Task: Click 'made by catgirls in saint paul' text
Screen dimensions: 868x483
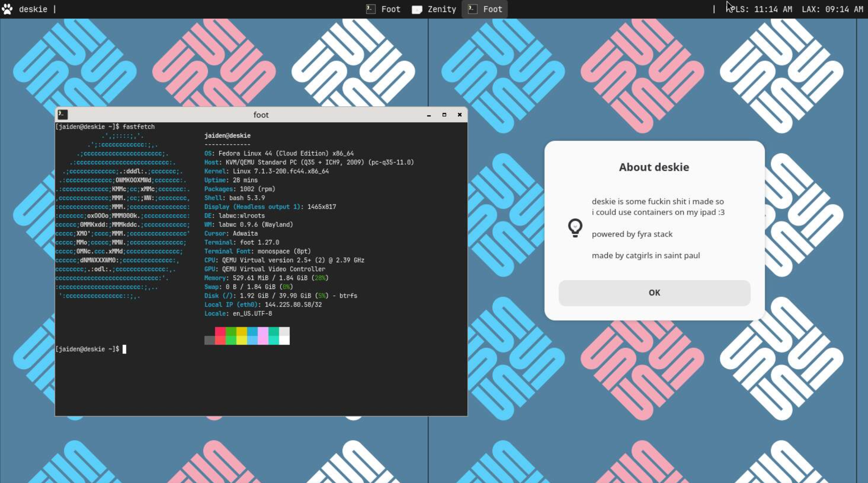Action: [x=646, y=256]
